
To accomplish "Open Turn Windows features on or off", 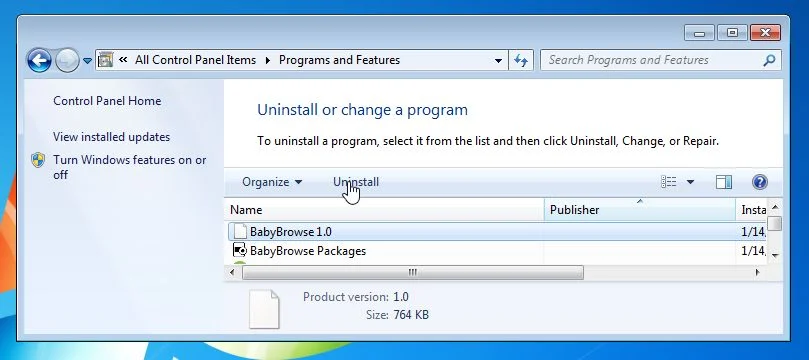I will (x=130, y=167).
